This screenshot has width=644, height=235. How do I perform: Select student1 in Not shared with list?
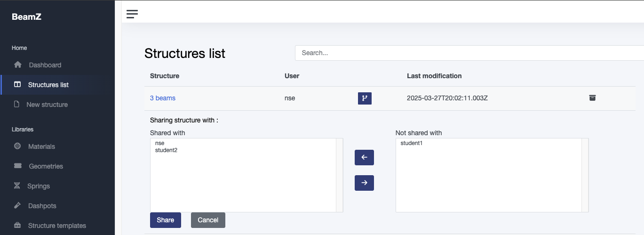click(x=412, y=143)
